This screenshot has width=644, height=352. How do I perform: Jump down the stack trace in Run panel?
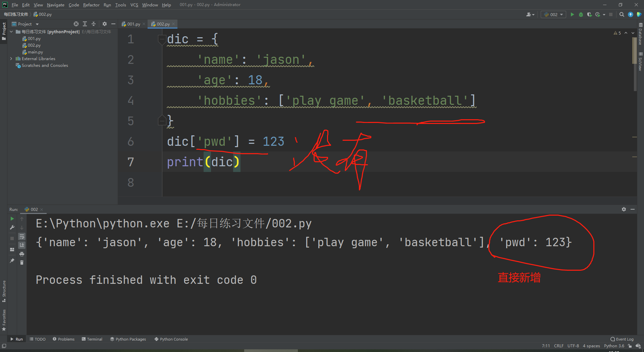point(22,227)
